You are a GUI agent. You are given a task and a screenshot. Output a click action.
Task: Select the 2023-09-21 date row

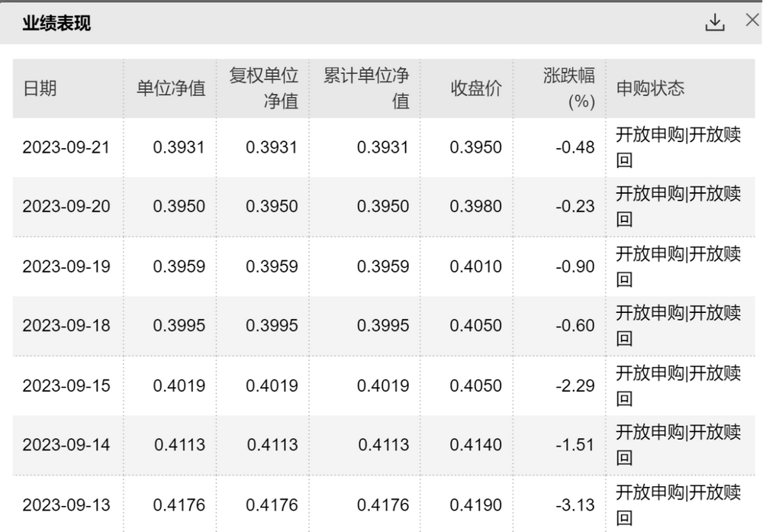(384, 147)
